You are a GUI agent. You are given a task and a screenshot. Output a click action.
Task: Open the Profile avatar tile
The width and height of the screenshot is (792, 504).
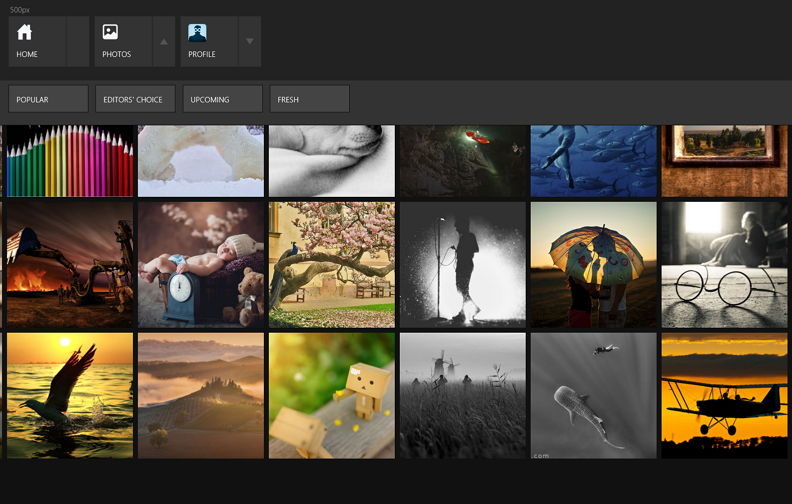coord(208,41)
